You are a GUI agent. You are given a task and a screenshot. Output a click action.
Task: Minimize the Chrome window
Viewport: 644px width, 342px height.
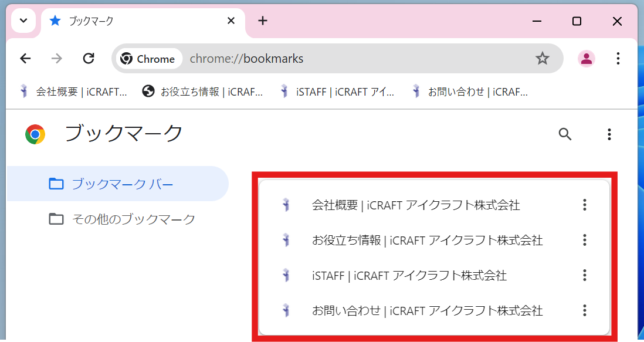coord(537,21)
